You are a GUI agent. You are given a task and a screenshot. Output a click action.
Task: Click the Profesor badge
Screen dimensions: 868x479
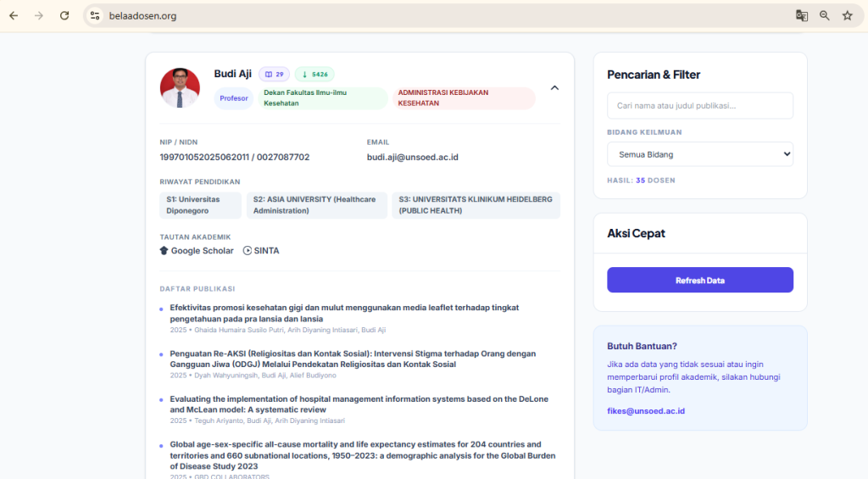tap(234, 98)
